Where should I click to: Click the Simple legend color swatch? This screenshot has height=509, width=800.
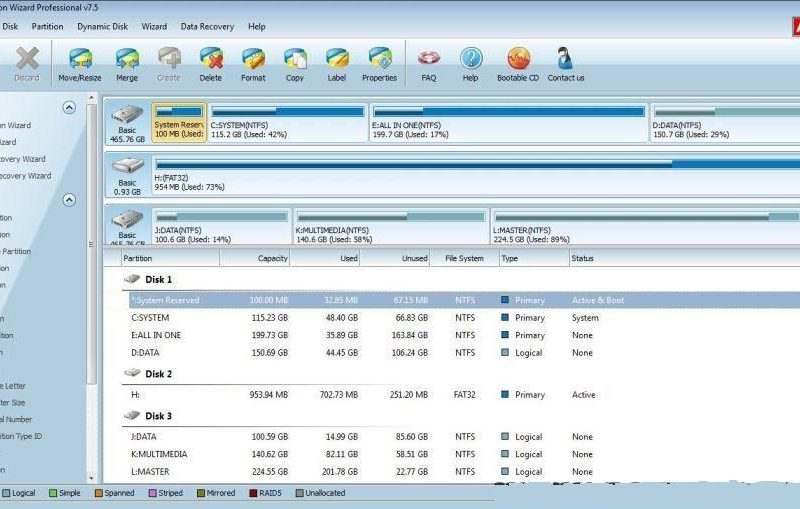[53, 493]
